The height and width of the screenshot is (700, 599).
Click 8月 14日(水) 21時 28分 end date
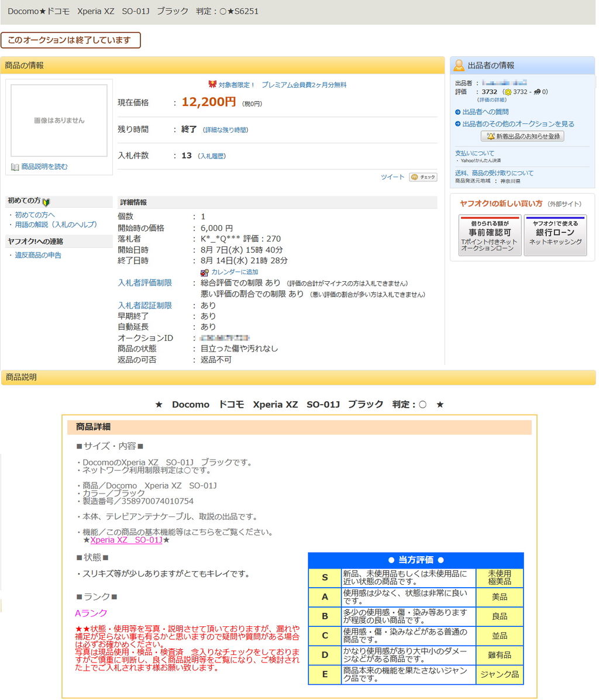point(244,261)
